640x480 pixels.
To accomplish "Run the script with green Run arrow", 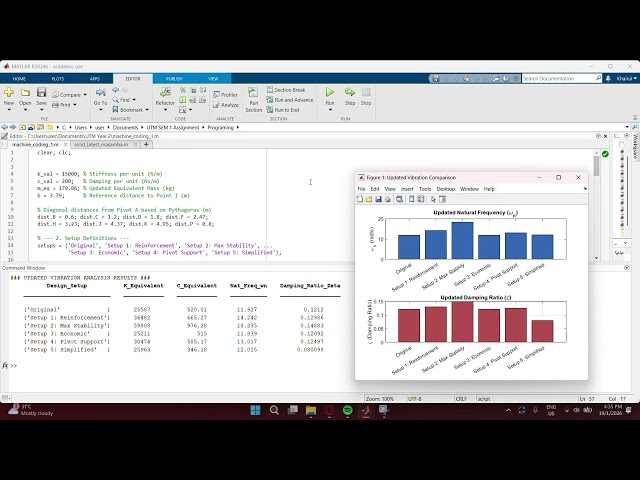I will [330, 92].
